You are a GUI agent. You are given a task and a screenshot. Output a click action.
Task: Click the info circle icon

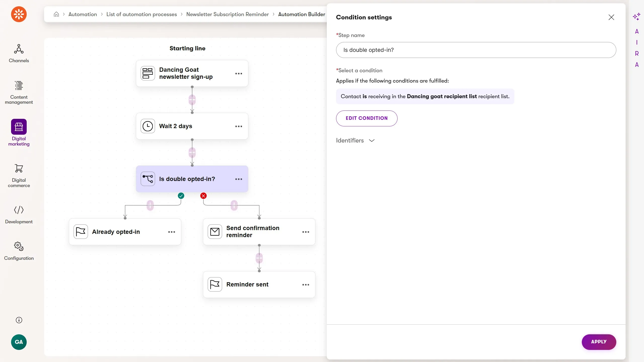coord(19,320)
